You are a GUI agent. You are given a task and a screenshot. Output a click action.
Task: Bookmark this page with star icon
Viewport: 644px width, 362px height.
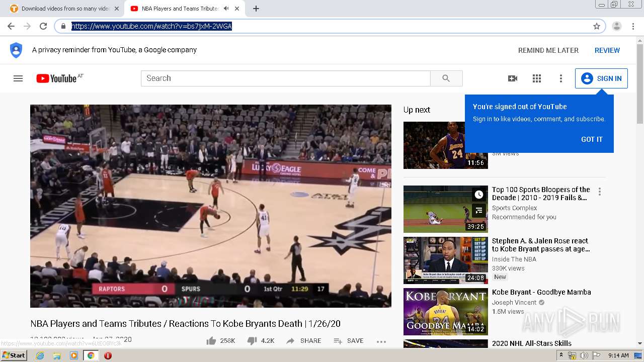(x=597, y=26)
